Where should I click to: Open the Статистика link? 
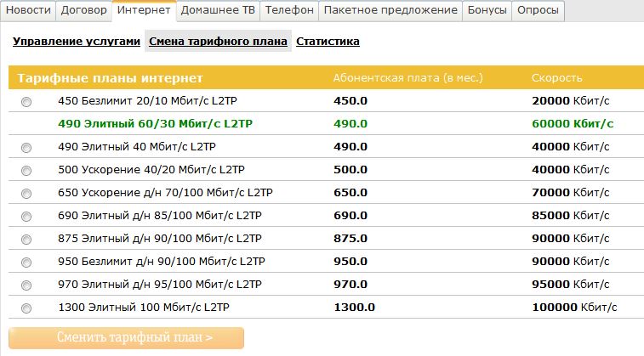328,41
